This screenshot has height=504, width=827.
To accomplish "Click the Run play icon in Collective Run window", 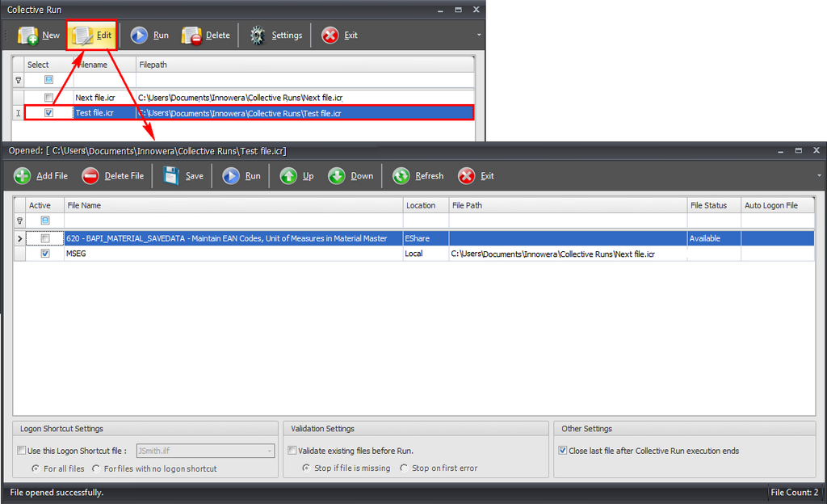I will [139, 36].
